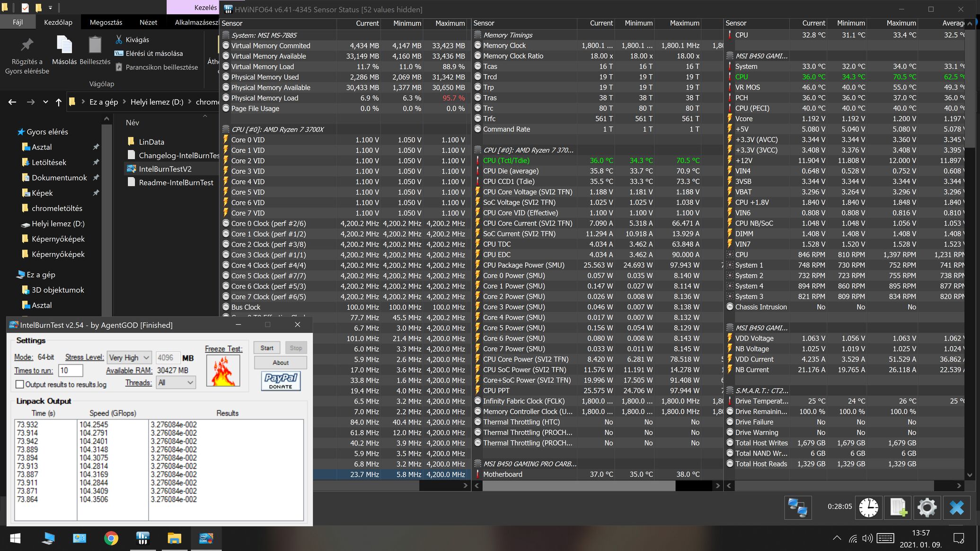Expand 'Ez a gép' breadcrumb chevron
The image size is (980, 551).
tap(125, 102)
